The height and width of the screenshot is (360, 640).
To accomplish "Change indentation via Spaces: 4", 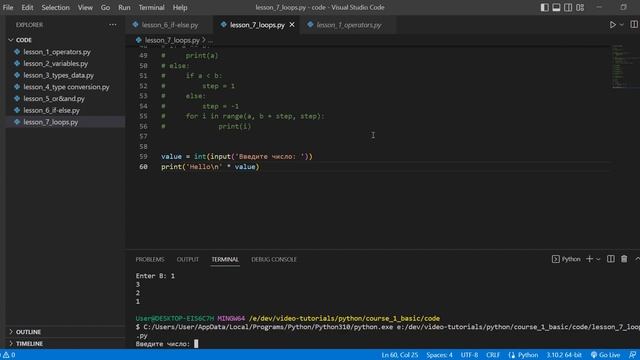I will pyautogui.click(x=440, y=355).
